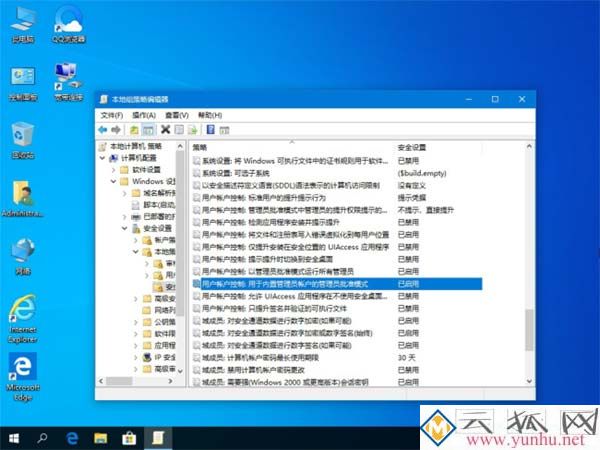Sort by the 策略 column header
This screenshot has width=600, height=450.
(292, 147)
